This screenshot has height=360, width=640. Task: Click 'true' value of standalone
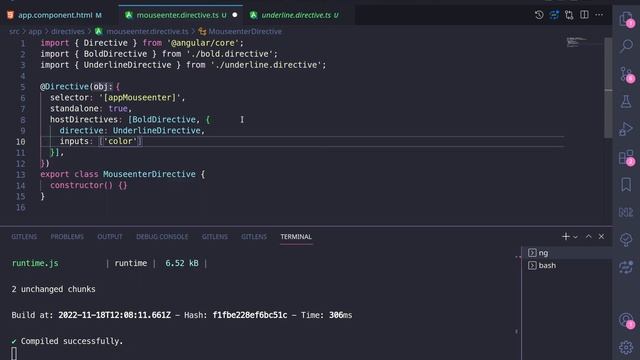pyautogui.click(x=118, y=109)
